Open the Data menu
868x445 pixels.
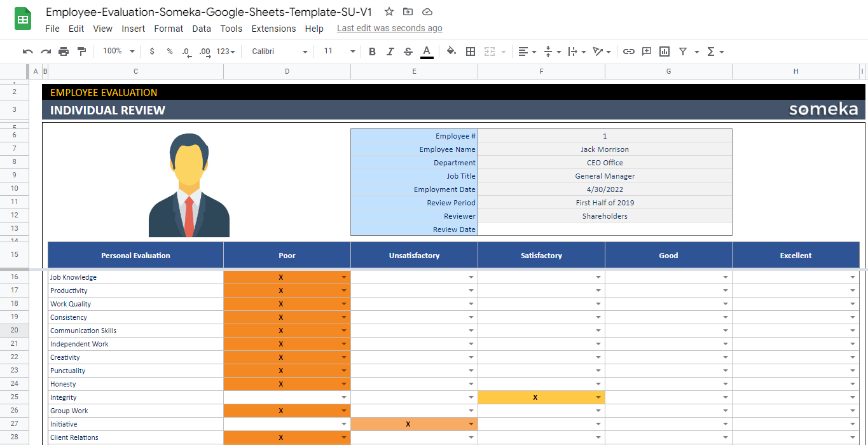click(x=202, y=29)
